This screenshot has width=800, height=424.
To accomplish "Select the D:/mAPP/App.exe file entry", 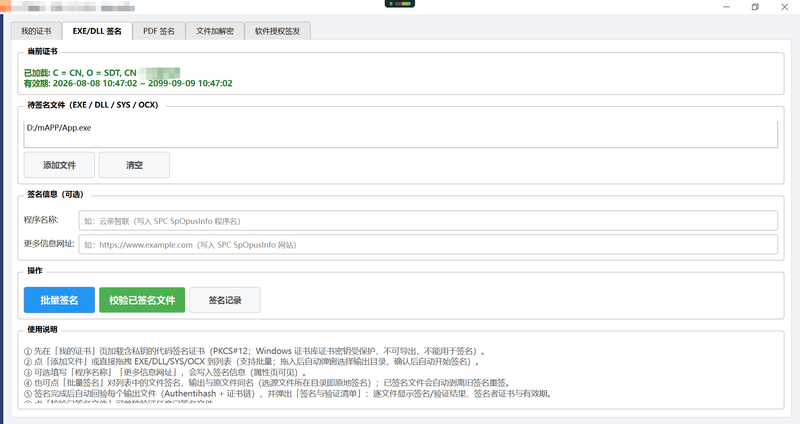I will coord(59,128).
